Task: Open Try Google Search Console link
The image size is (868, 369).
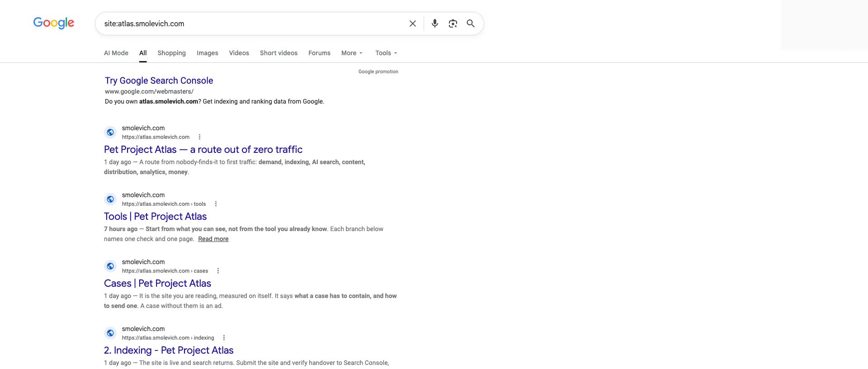Action: [x=159, y=80]
